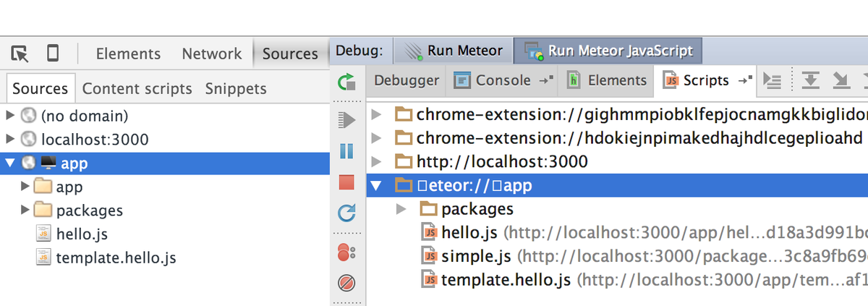Click the Scripts tab's JS icon
Image resolution: width=868 pixels, height=306 pixels.
click(671, 80)
